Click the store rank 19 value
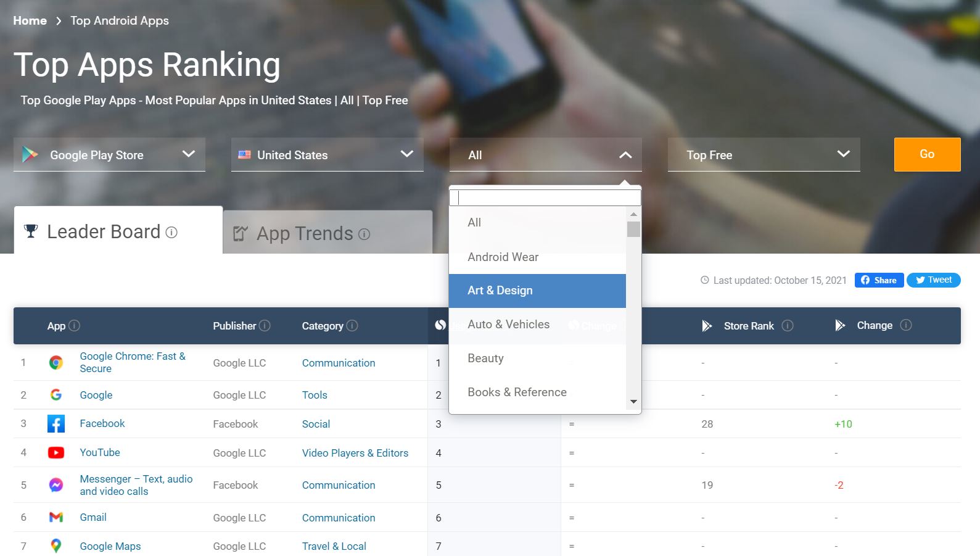This screenshot has height=556, width=980. click(x=707, y=485)
